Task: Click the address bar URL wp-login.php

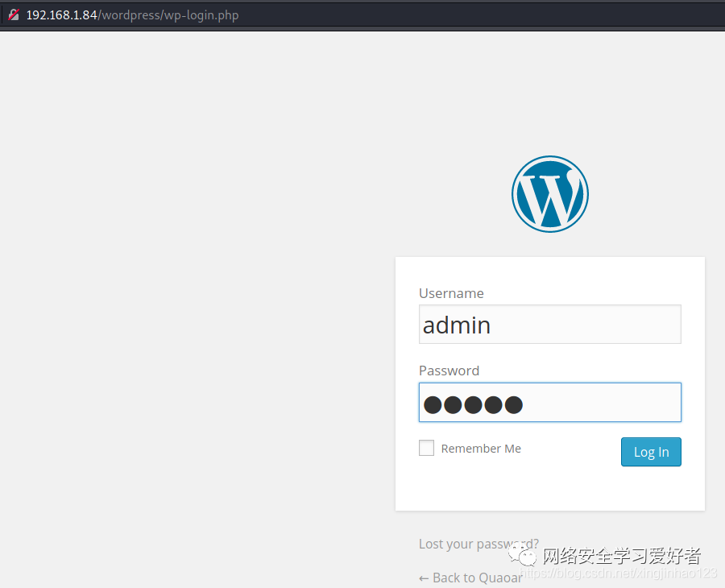Action: click(x=132, y=15)
